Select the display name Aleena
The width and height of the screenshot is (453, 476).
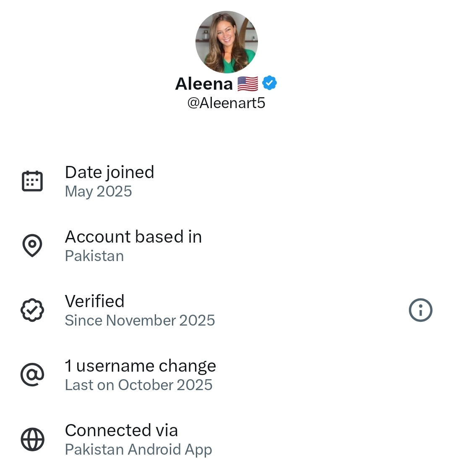(x=204, y=84)
